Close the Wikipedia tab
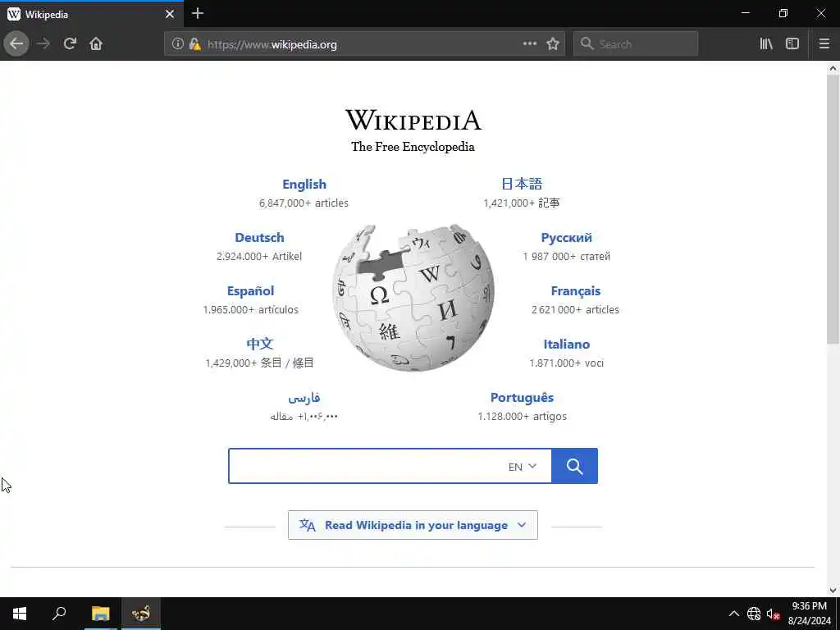This screenshot has height=630, width=840. (170, 14)
